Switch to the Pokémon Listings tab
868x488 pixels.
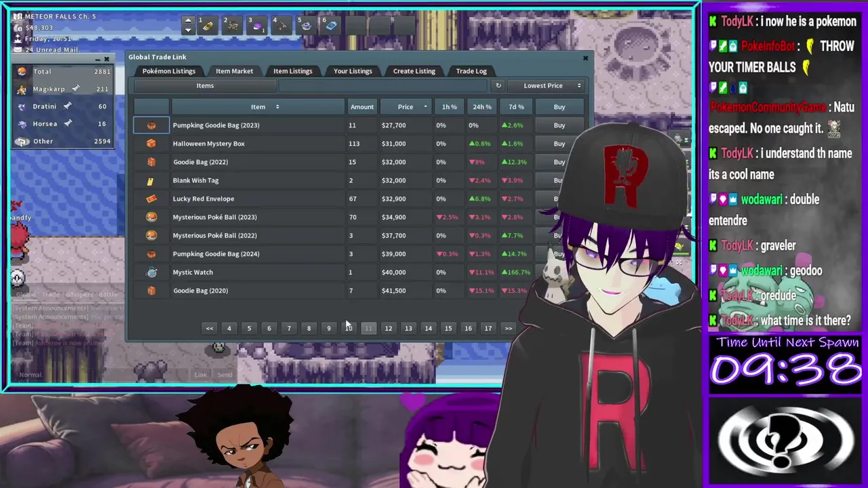coord(169,71)
